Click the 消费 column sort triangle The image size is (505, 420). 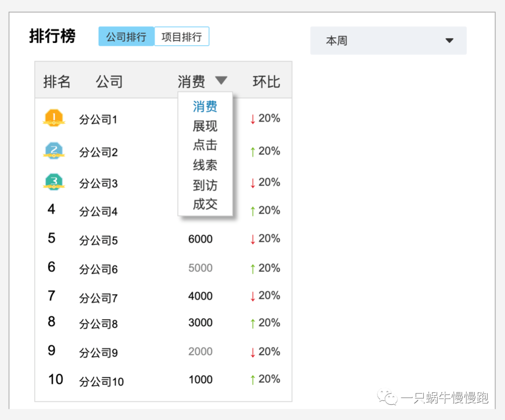click(x=221, y=80)
